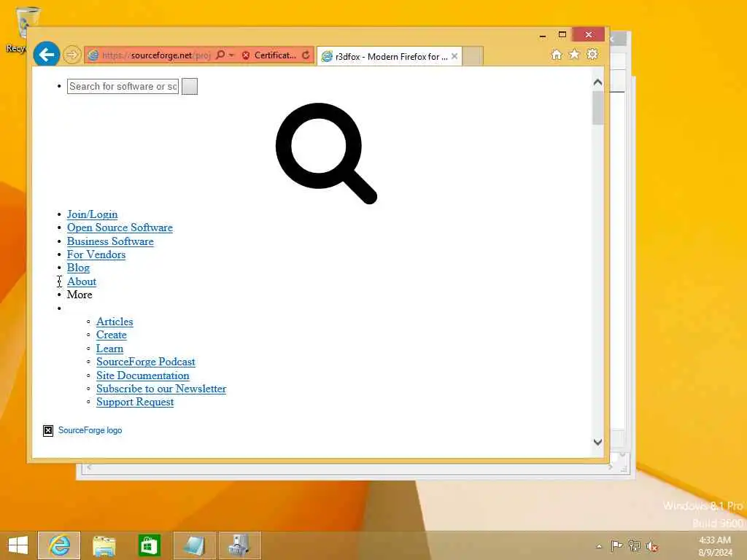Open the taskbar clock and date
Image resolution: width=747 pixels, height=560 pixels.
pyautogui.click(x=715, y=546)
